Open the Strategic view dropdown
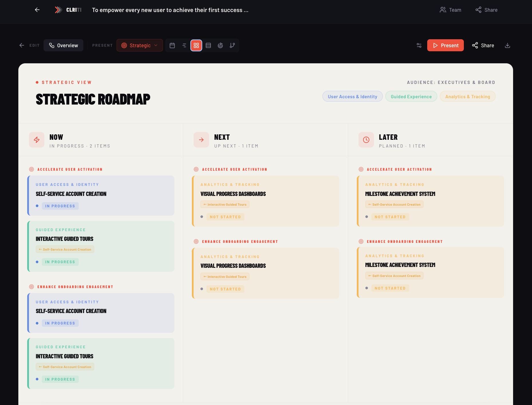Image resolution: width=532 pixels, height=405 pixels. tap(139, 45)
